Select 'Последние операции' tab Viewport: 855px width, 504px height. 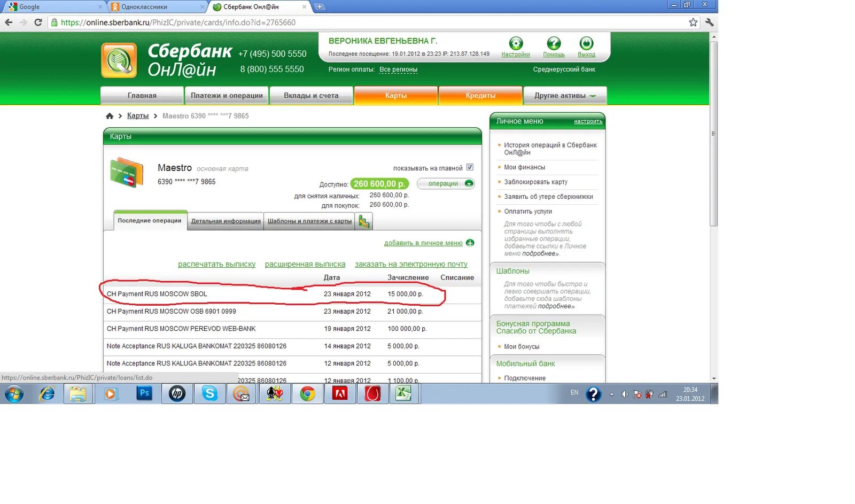150,220
